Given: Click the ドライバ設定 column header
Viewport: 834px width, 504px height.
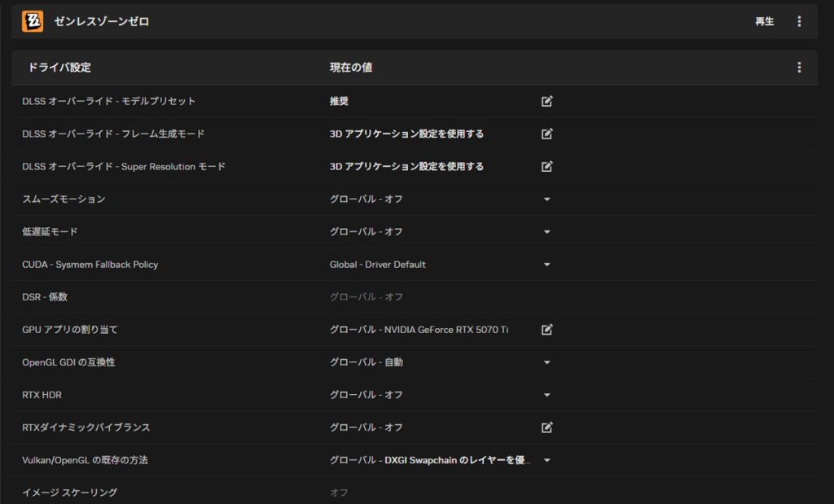Looking at the screenshot, I should (x=59, y=68).
